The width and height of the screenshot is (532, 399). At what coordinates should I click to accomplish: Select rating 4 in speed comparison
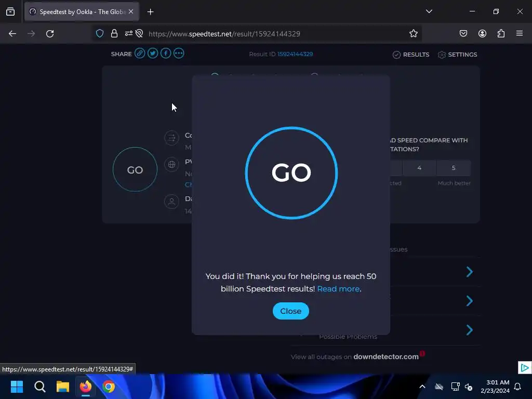pos(419,168)
